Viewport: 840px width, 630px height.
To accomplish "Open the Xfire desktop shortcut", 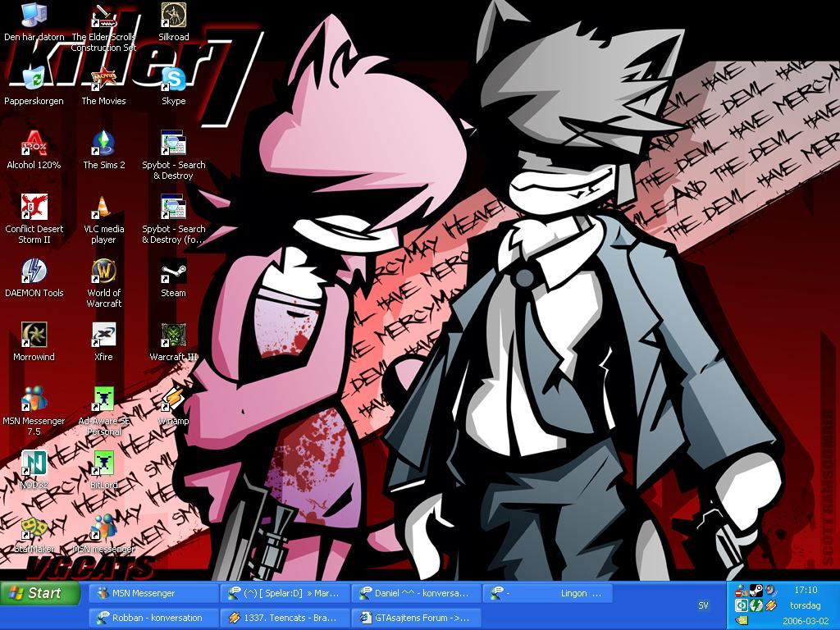I will (103, 342).
